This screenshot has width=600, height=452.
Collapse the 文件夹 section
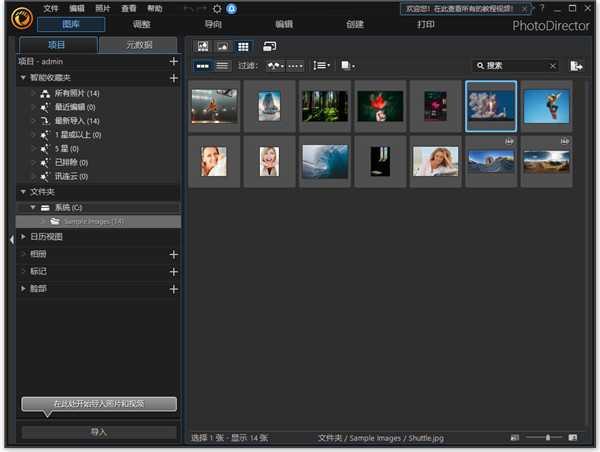pos(24,190)
